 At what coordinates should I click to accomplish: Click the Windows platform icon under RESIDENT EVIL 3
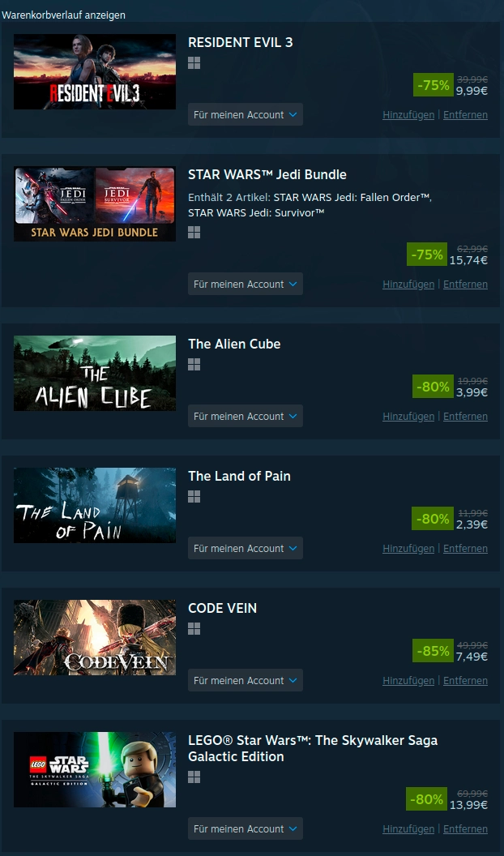coord(194,63)
